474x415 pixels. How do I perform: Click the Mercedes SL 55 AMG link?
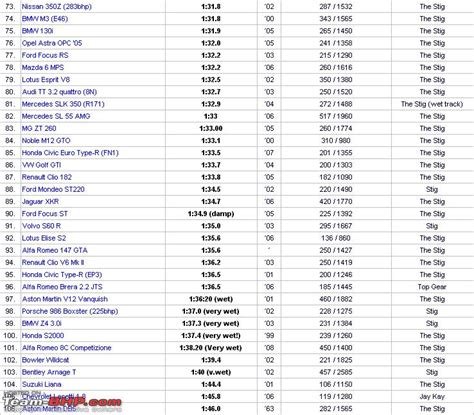[x=56, y=116]
